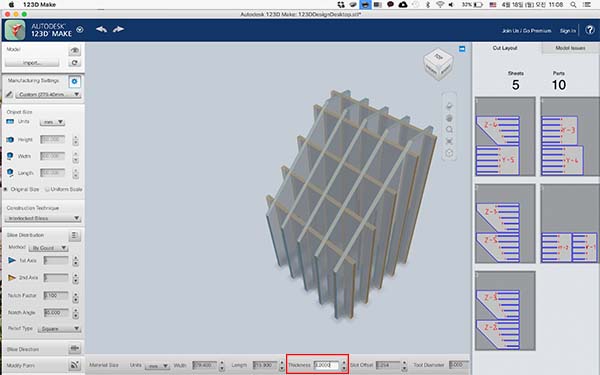Collapse the right panel blue icon
600x375 pixels.
tap(462, 49)
